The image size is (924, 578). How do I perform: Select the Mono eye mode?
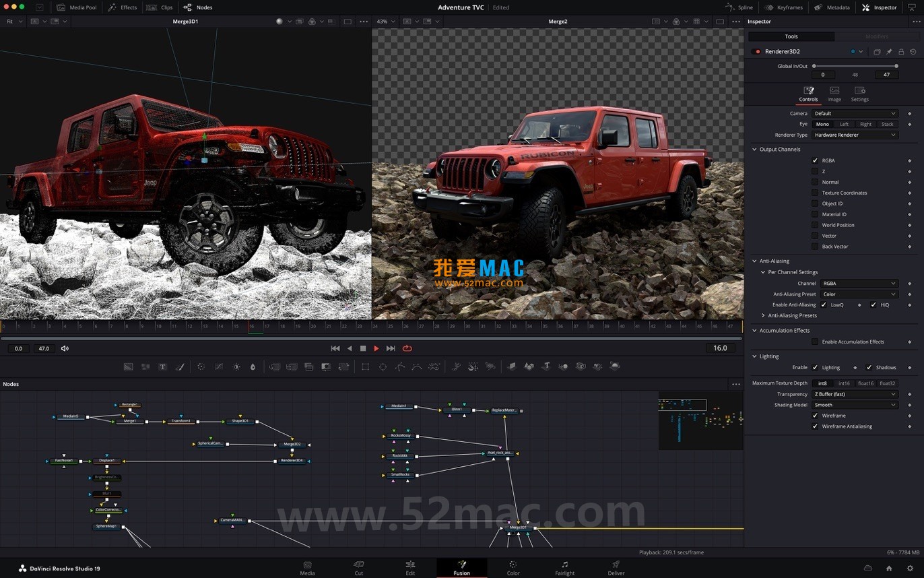822,124
